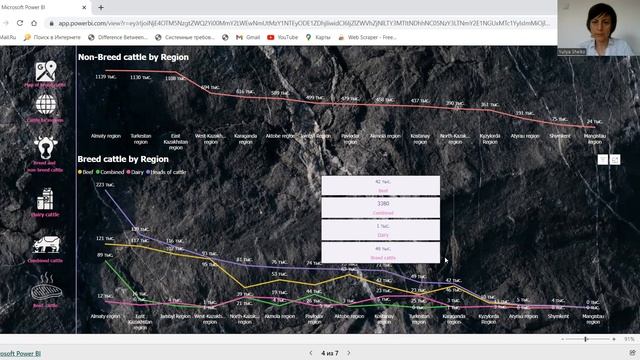Click the Beef legend entry
Screen dimensions: 640x360
pyautogui.click(x=86, y=172)
